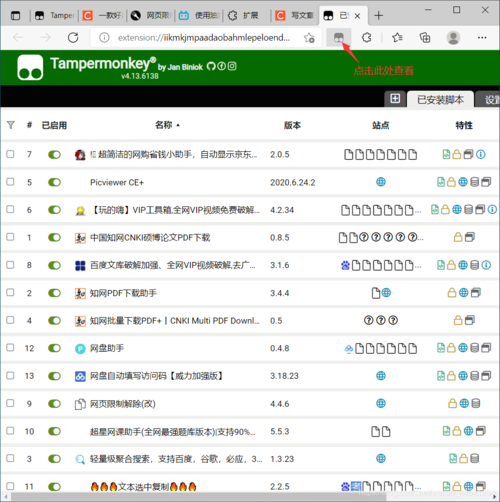The height and width of the screenshot is (502, 500).
Task: Click Baidu paw site icon in 百度文库破解加强 row
Action: pyautogui.click(x=345, y=265)
